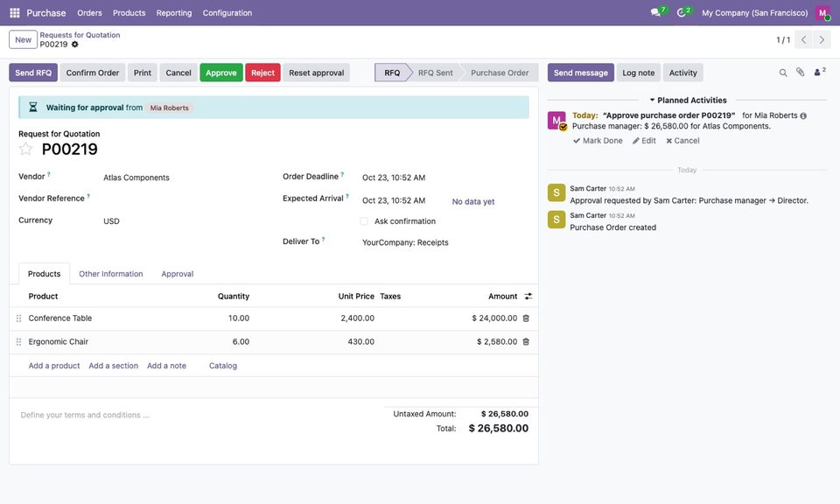
Task: Click the Reset approval button
Action: coord(317,73)
